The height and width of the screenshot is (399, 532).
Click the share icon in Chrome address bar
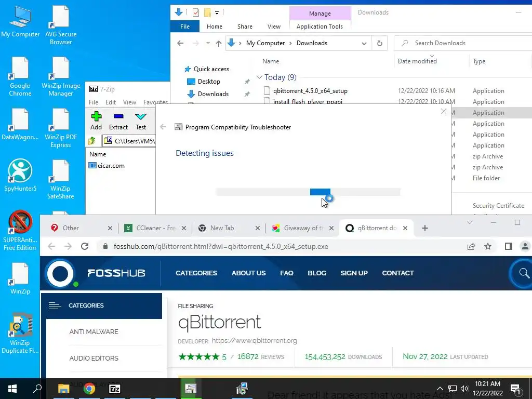[x=471, y=246]
